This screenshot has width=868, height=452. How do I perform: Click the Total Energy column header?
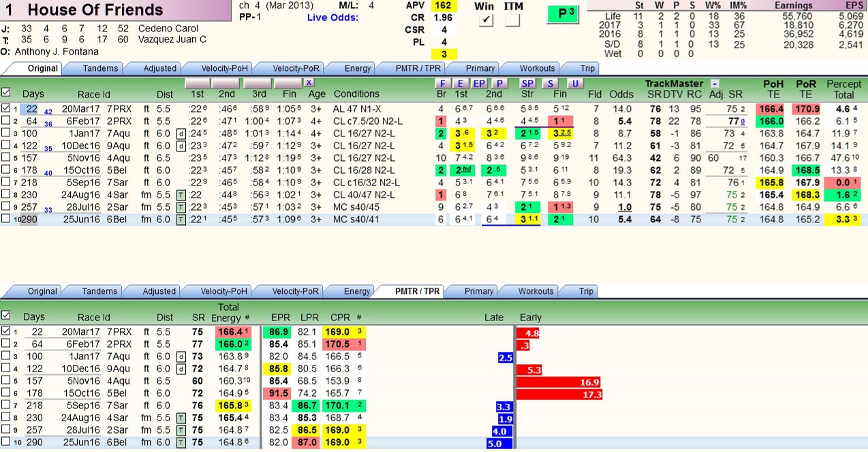click(x=229, y=312)
